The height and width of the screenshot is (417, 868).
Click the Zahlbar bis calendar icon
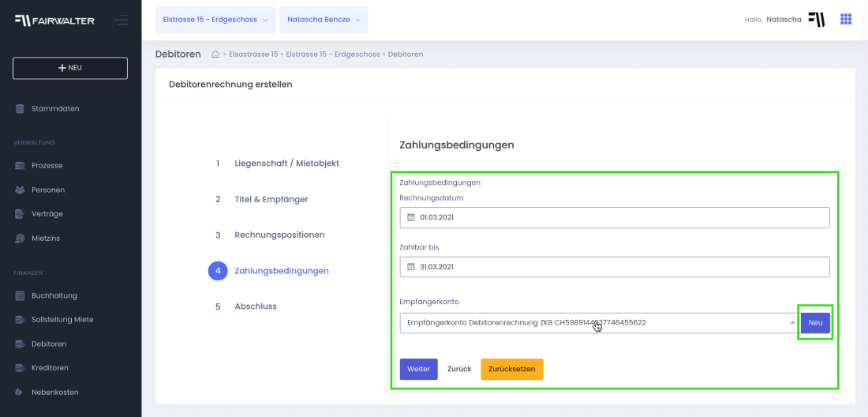tap(410, 267)
